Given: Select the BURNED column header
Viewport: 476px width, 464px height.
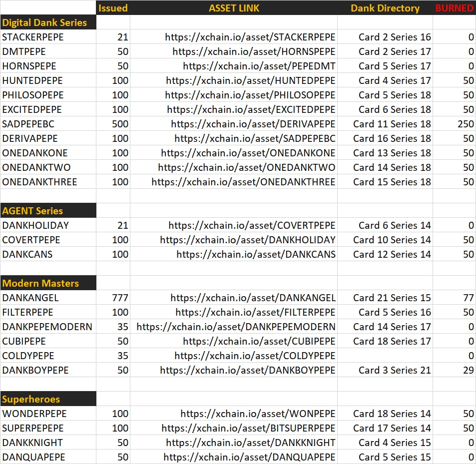Looking at the screenshot, I should click(455, 8).
